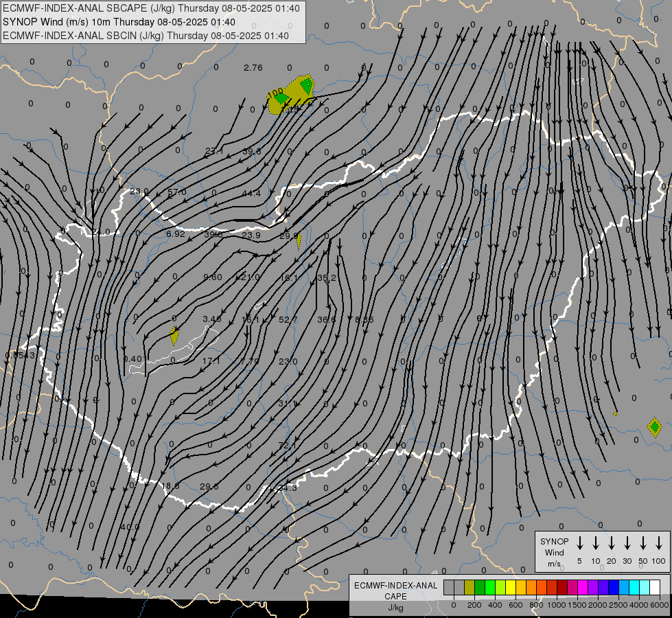Screen dimensions: 672x618
Task: Select the dark green 200 legend swatch
Action: pyautogui.click(x=480, y=588)
